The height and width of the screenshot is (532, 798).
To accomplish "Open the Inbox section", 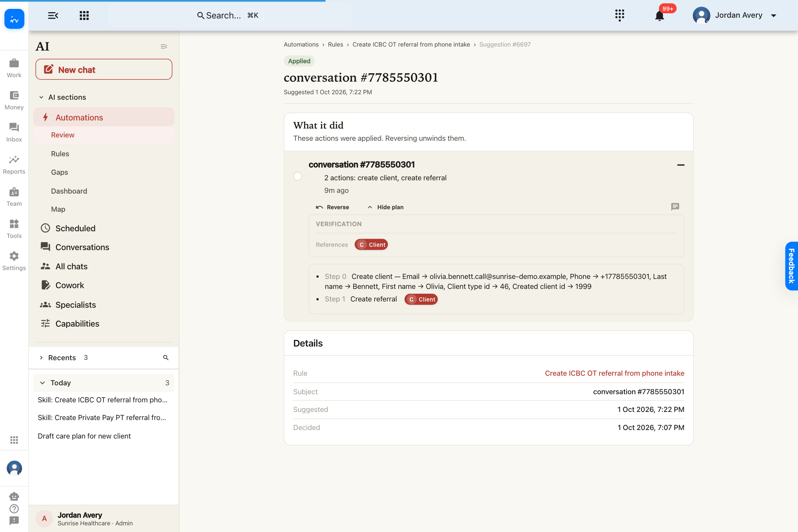I will 14,133.
